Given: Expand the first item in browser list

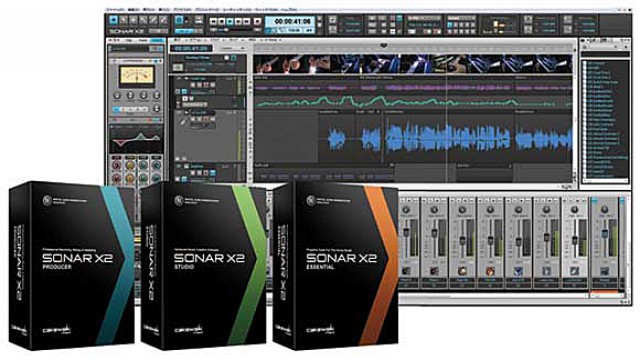Looking at the screenshot, I should (x=585, y=64).
